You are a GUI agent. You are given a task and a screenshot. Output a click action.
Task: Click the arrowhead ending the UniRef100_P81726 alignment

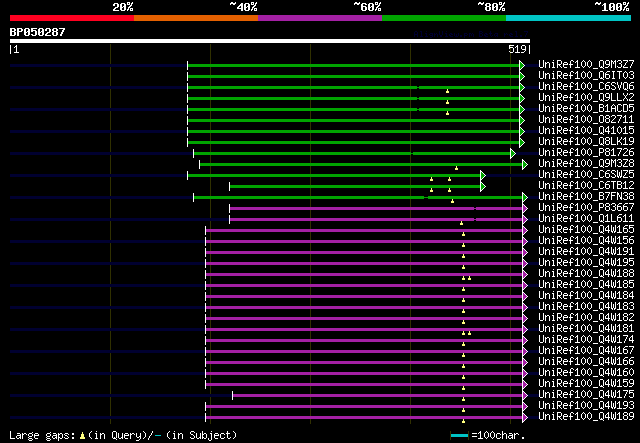pyautogui.click(x=513, y=154)
